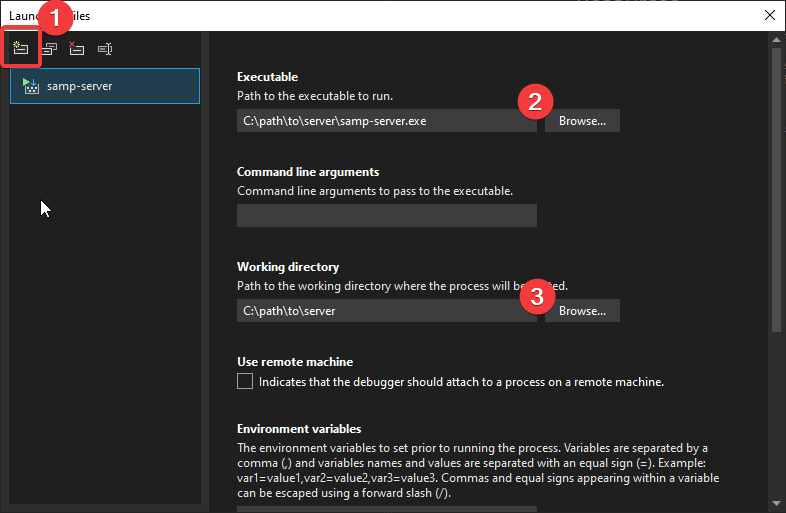Click the Rename Profile toolbar icon
Image resolution: width=786 pixels, height=513 pixels.
pyautogui.click(x=105, y=48)
